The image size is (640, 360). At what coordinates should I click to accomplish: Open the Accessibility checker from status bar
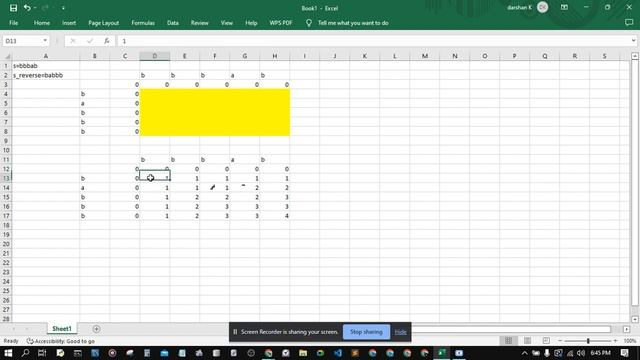pos(60,341)
